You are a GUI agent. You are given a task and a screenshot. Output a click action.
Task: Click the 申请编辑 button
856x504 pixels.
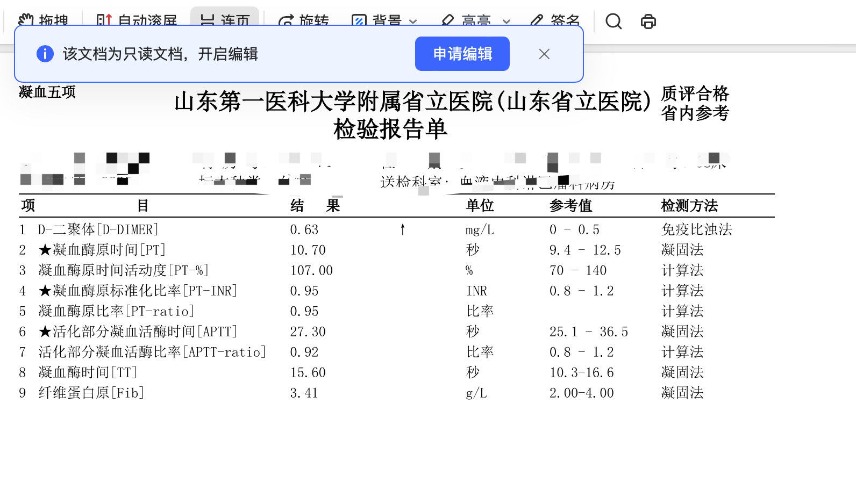(x=462, y=54)
